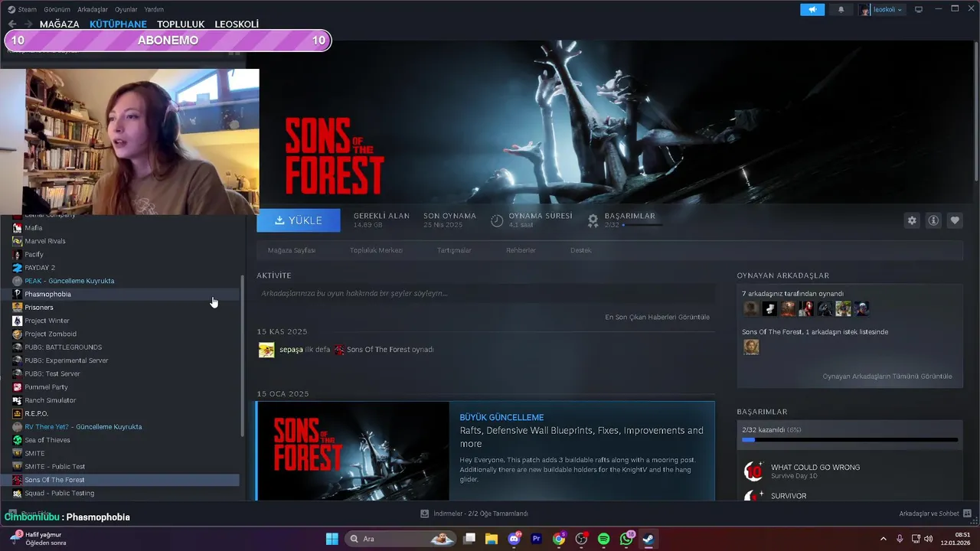This screenshot has height=551, width=980.
Task: Open the Oyunlar menu
Action: click(x=126, y=9)
